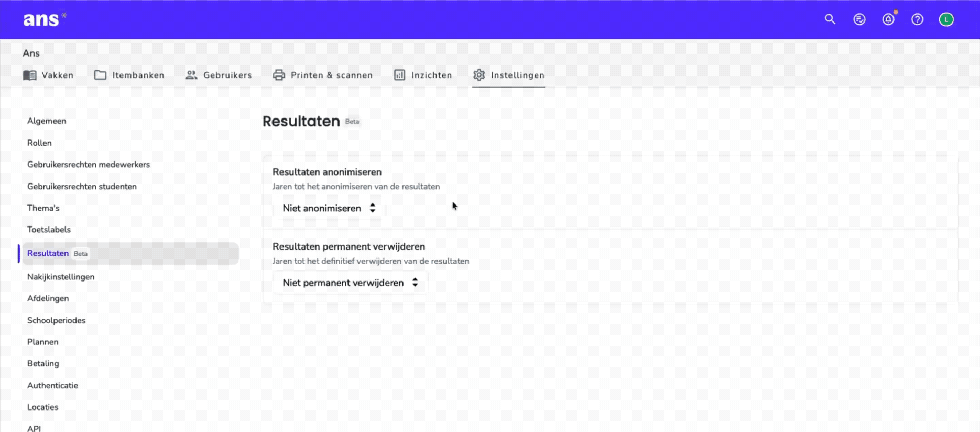Switch to the Itembanken tab
This screenshot has height=432, width=980.
pos(129,75)
